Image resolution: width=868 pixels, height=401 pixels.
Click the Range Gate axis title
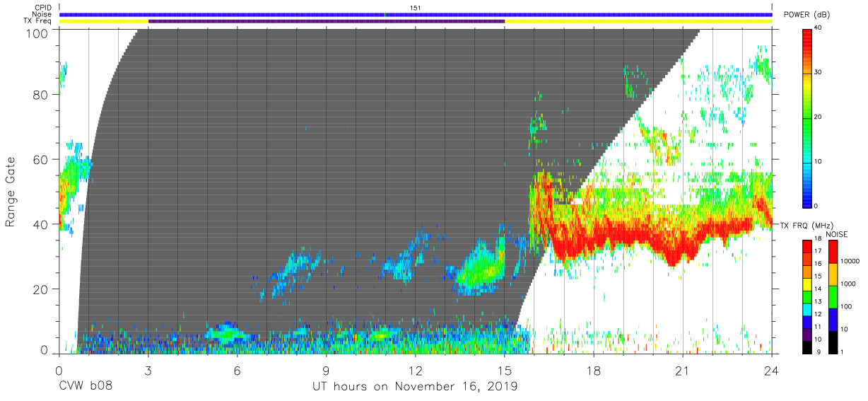tap(11, 192)
